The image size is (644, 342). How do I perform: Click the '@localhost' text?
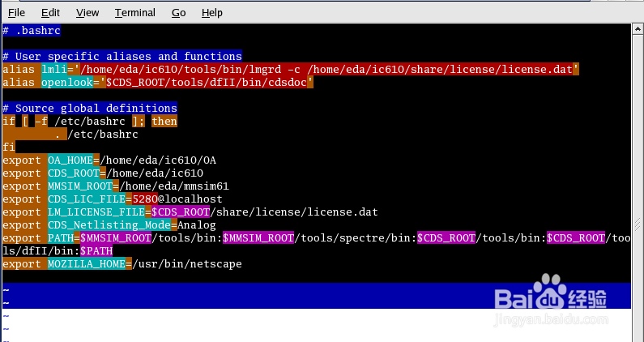190,199
